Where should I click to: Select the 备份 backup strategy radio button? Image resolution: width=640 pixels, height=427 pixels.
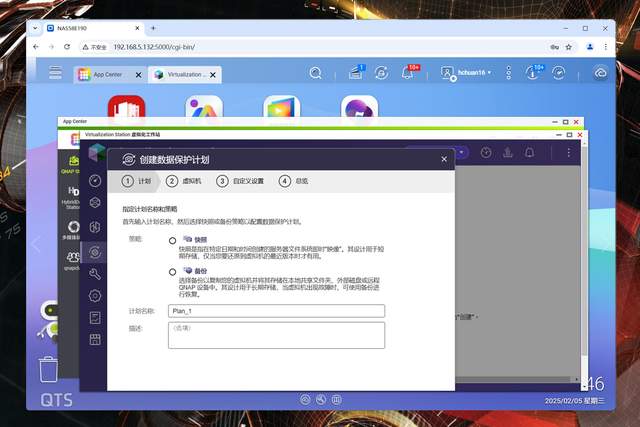(173, 272)
